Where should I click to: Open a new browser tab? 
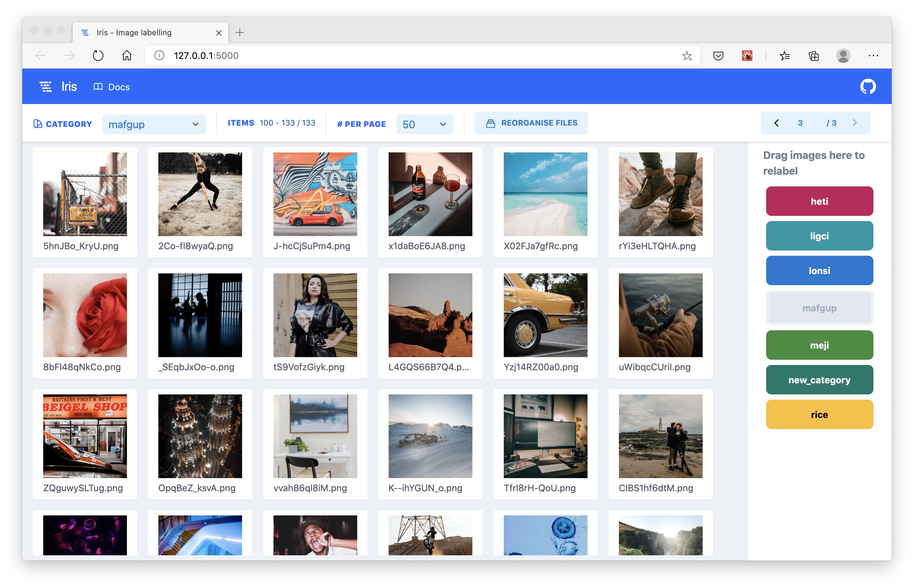coord(240,32)
